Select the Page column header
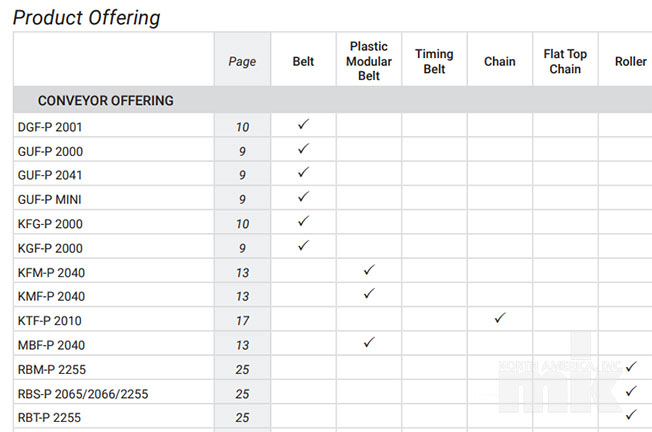 click(242, 62)
